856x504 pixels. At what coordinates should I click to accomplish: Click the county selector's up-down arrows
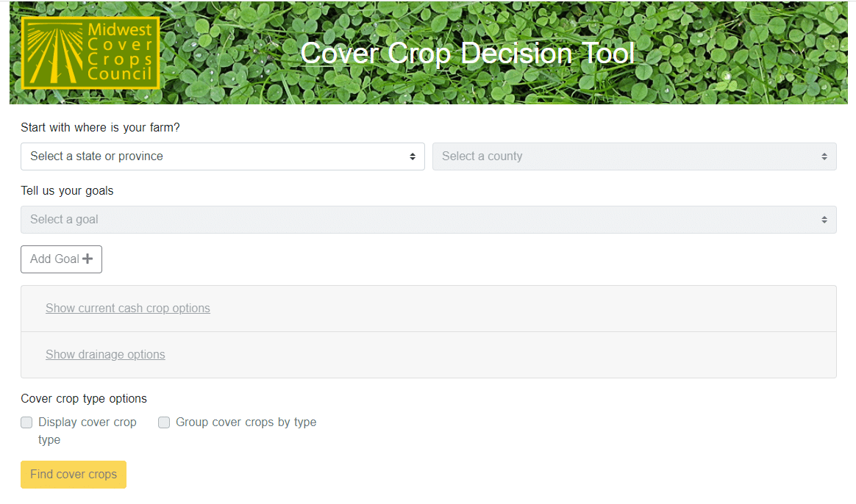point(824,156)
